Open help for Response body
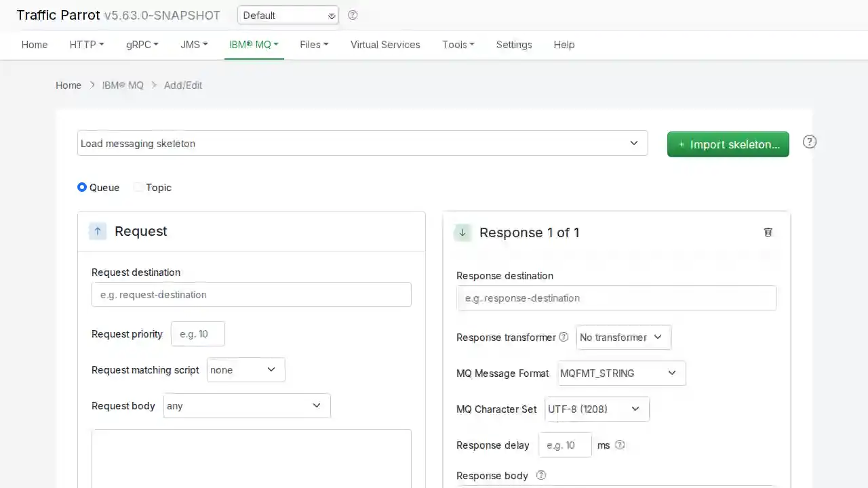 coord(541,475)
